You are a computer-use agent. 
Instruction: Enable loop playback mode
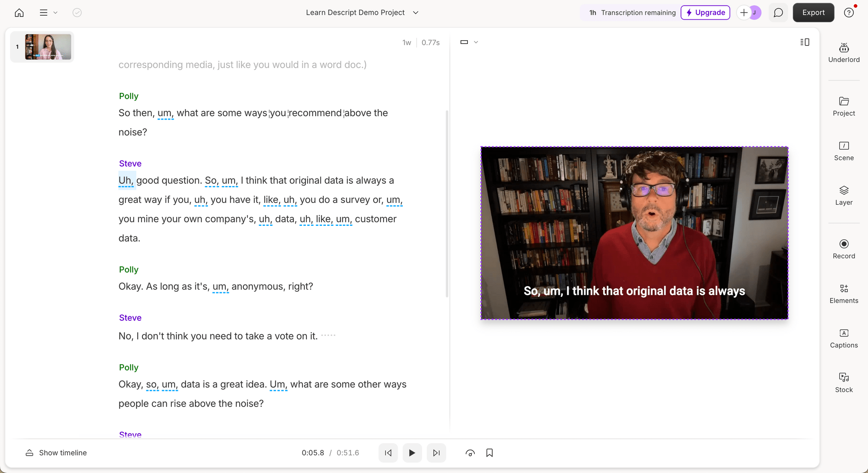point(470,453)
